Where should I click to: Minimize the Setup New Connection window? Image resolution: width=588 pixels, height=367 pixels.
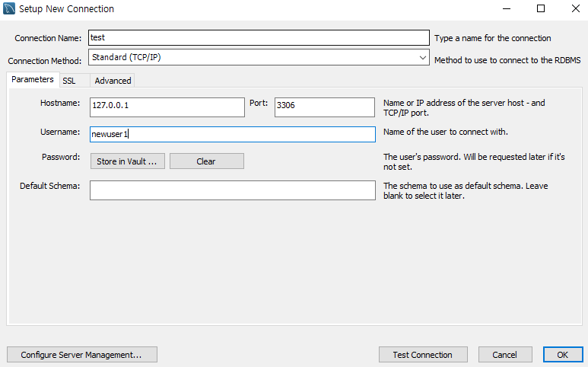tap(507, 8)
